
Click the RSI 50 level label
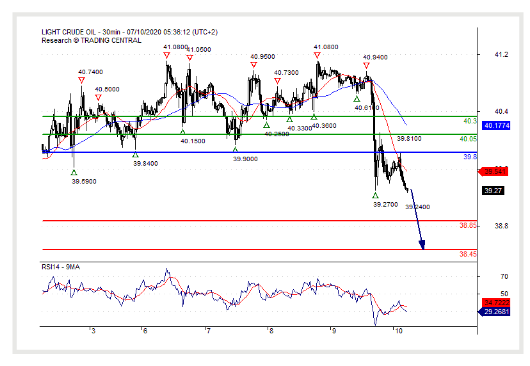tap(504, 294)
